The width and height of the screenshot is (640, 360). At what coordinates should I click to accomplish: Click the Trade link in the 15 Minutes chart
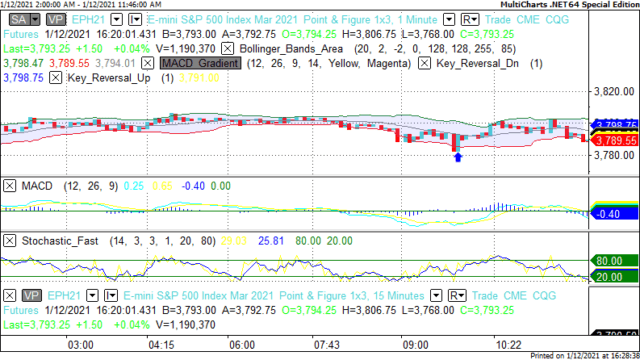pos(485,296)
